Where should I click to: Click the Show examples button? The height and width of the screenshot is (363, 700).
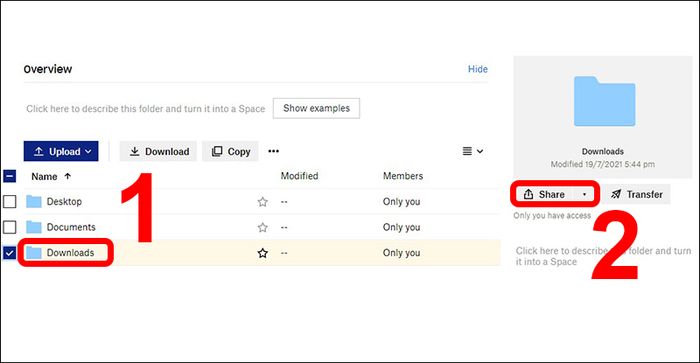pyautogui.click(x=316, y=108)
